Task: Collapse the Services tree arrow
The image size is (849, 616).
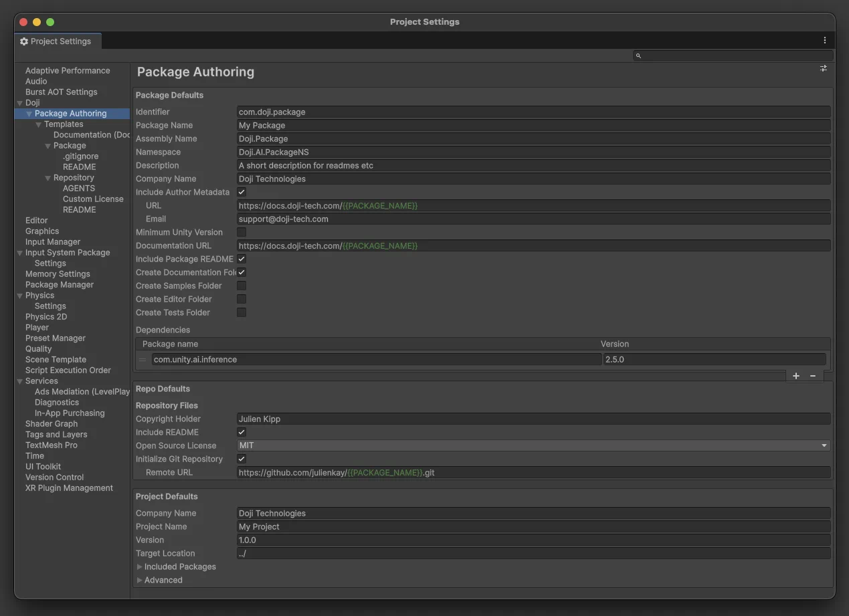Action: 20,381
